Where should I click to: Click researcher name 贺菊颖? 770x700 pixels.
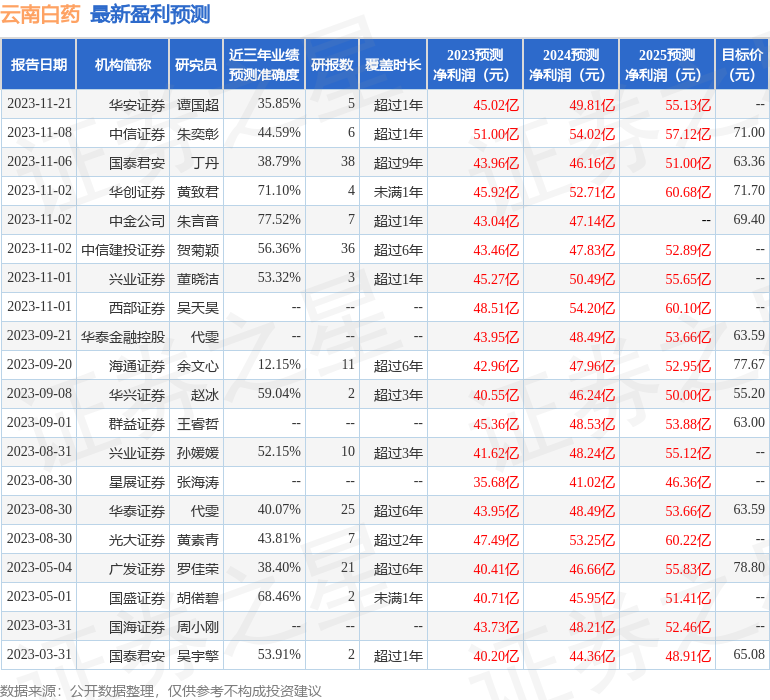pyautogui.click(x=197, y=250)
